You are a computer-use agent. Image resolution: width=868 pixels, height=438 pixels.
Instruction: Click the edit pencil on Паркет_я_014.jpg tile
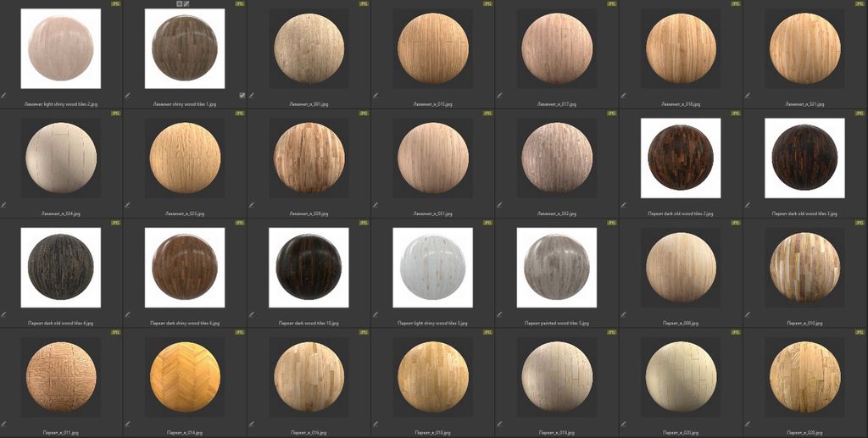pyautogui.click(x=127, y=423)
